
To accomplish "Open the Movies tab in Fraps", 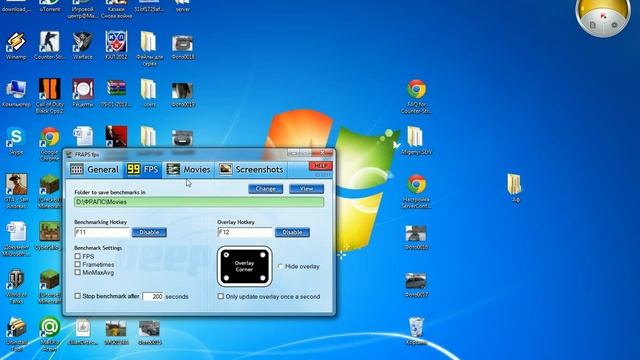I will point(188,169).
